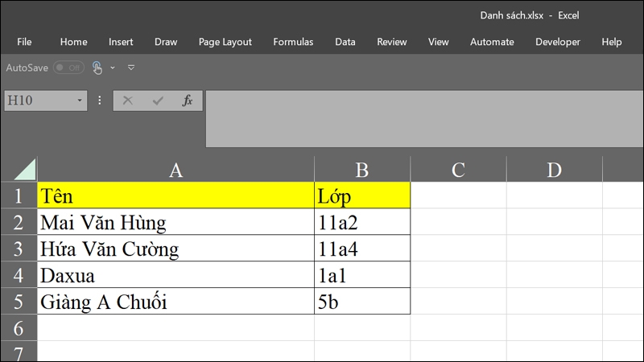Click the cell 'Daxua'
The width and height of the screenshot is (644, 362).
[175, 275]
